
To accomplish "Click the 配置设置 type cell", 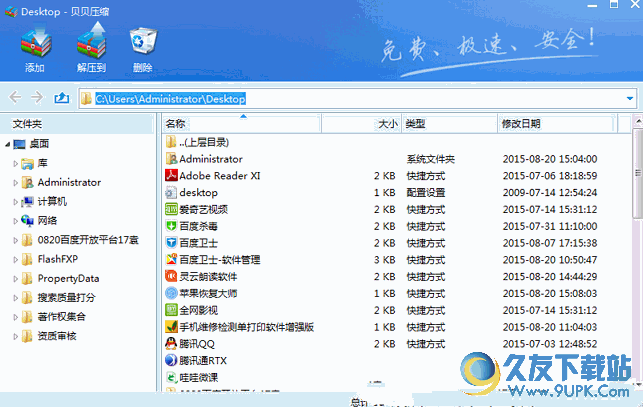I will tap(426, 192).
